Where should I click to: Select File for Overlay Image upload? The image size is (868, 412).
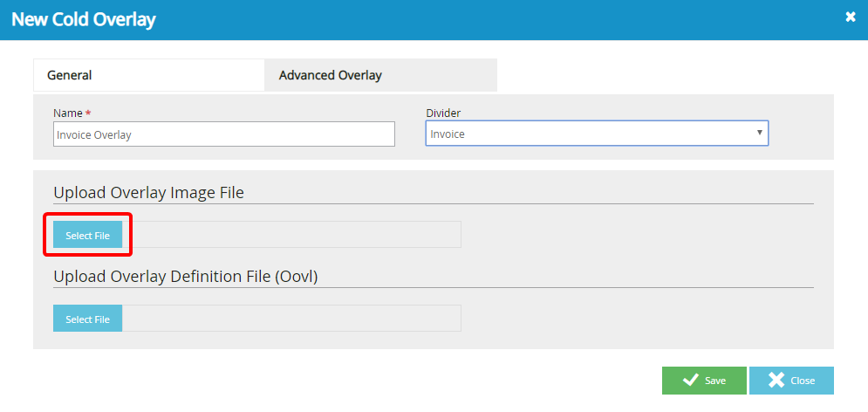tap(87, 236)
